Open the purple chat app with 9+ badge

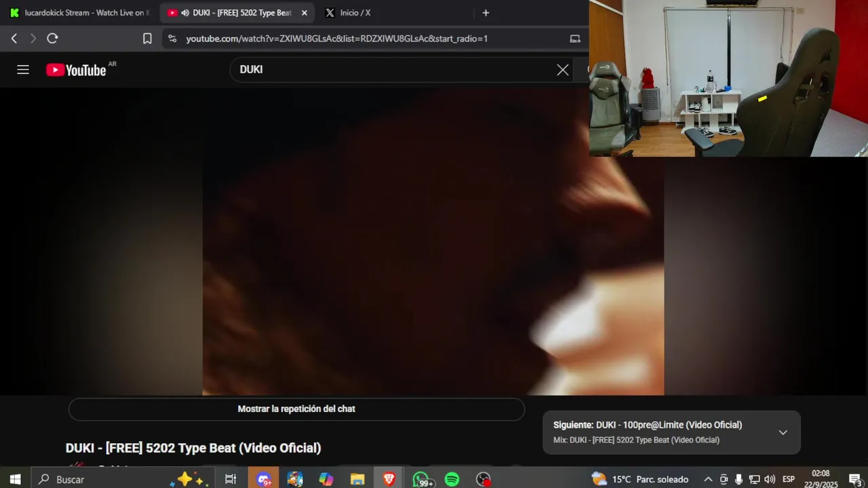[264, 479]
